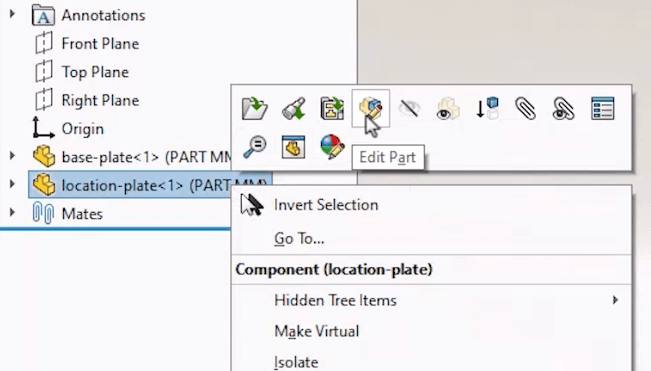This screenshot has width=651, height=371.
Task: Expand the location-plate<1> component node
Action: click(x=12, y=184)
